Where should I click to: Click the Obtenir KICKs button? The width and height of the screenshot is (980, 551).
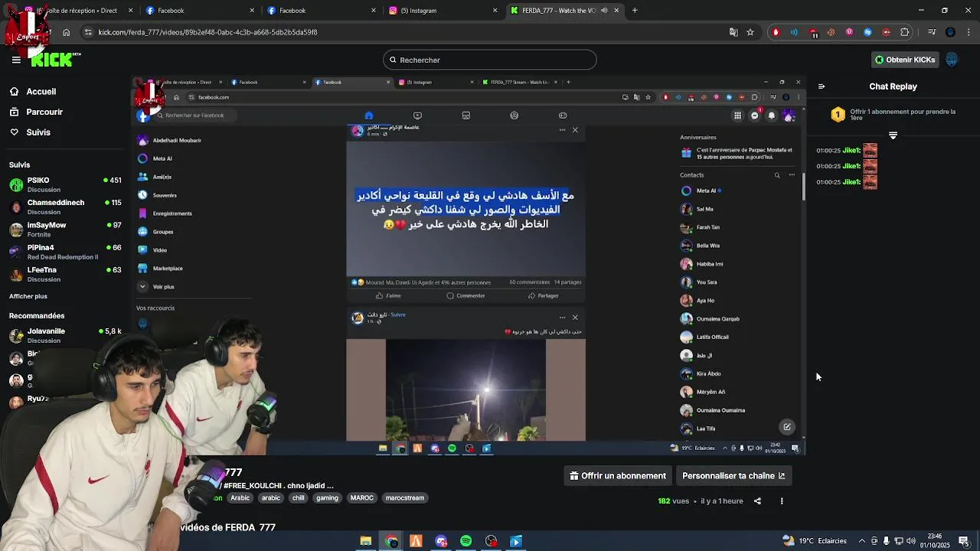905,60
